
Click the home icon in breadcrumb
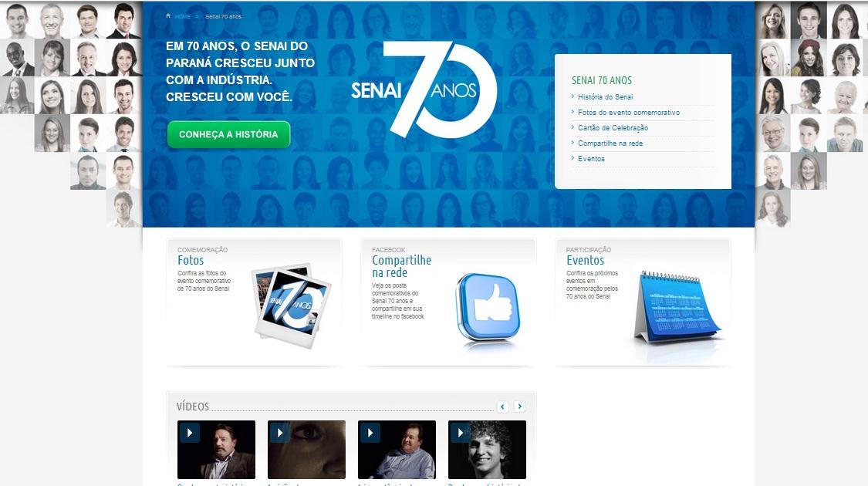pyautogui.click(x=168, y=16)
